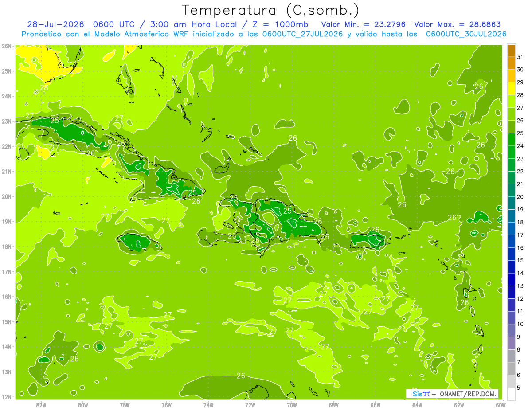The height and width of the screenshot is (411, 532).
Task: Click the '16' label on the color scale
Action: [x=520, y=248]
